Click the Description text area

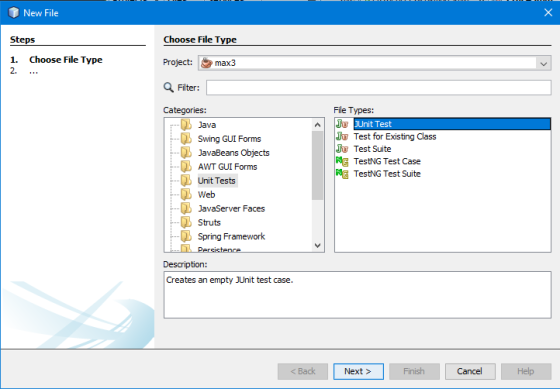pos(358,295)
